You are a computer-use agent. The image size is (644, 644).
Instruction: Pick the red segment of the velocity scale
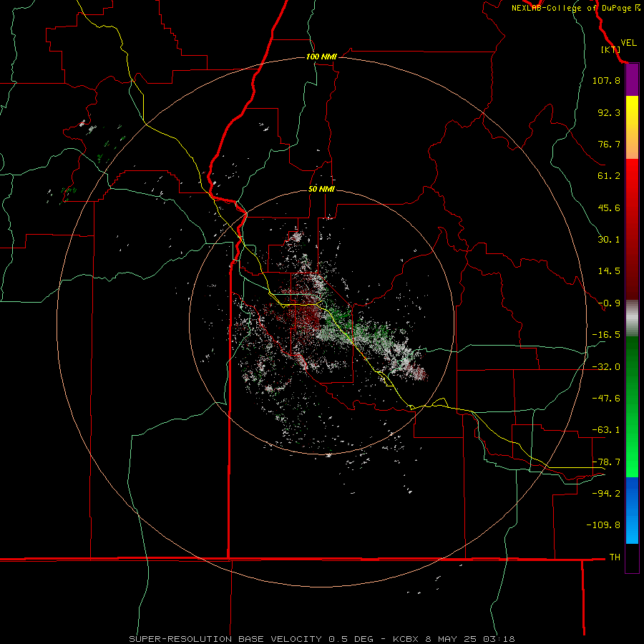(632, 229)
